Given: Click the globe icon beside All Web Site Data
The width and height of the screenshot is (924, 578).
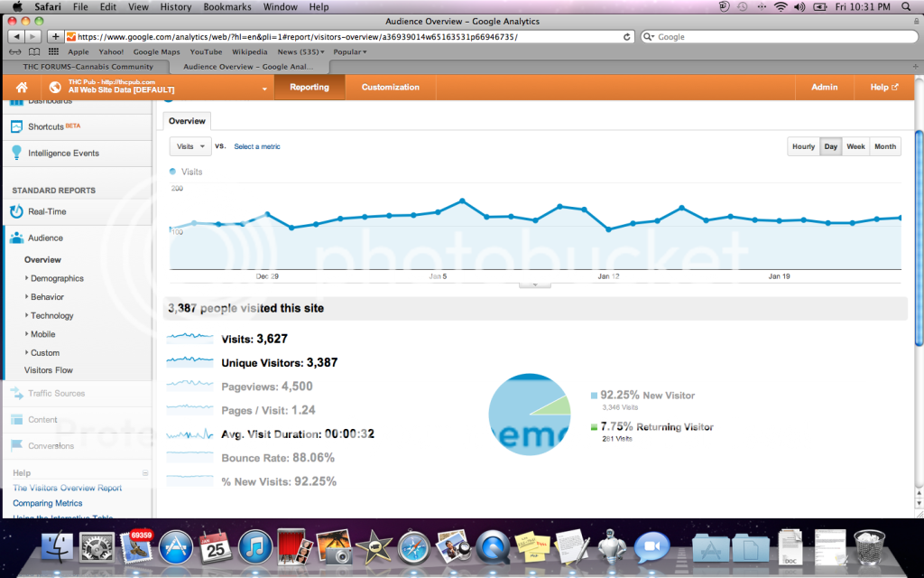Looking at the screenshot, I should click(55, 88).
